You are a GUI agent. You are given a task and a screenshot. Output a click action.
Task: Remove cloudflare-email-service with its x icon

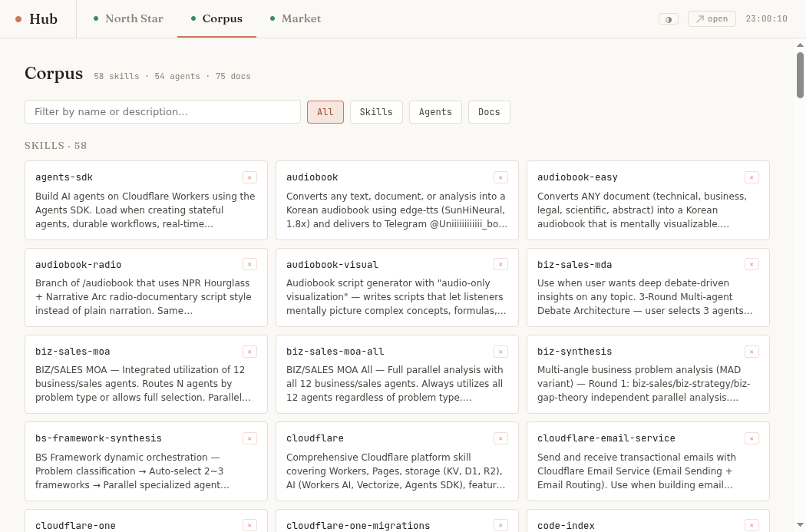point(751,438)
